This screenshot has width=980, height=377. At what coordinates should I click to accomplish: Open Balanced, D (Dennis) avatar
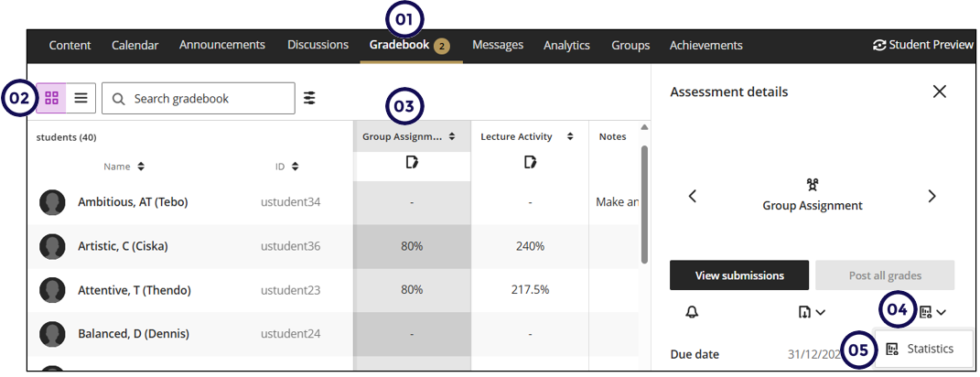(52, 334)
